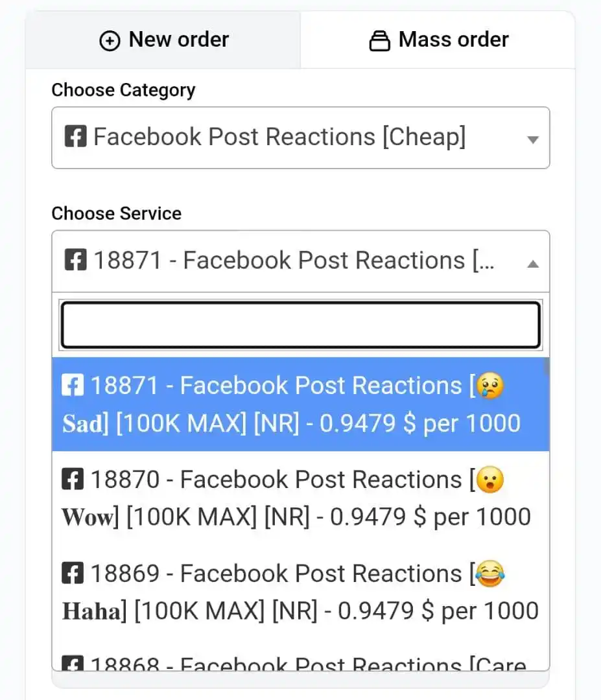The image size is (601, 700).
Task: Select 18869 Haha reactions service option
Action: (x=301, y=592)
